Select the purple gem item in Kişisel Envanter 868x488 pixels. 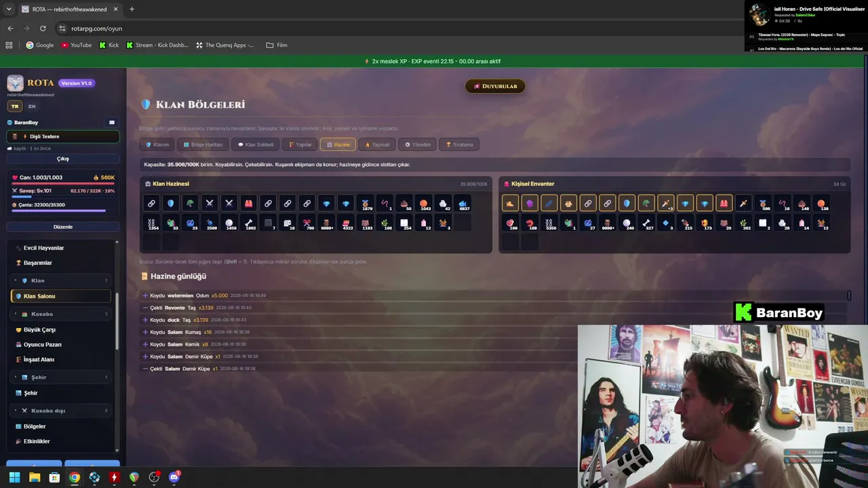pyautogui.click(x=530, y=203)
